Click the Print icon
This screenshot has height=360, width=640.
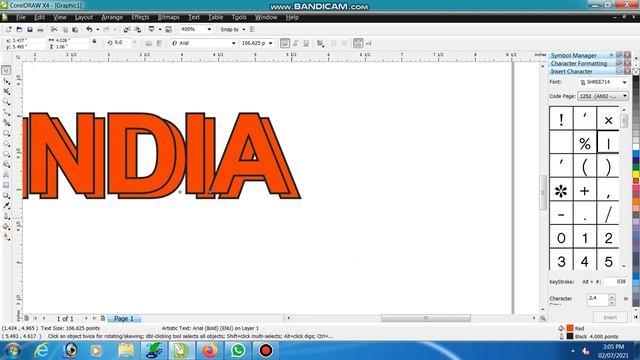coord(40,29)
